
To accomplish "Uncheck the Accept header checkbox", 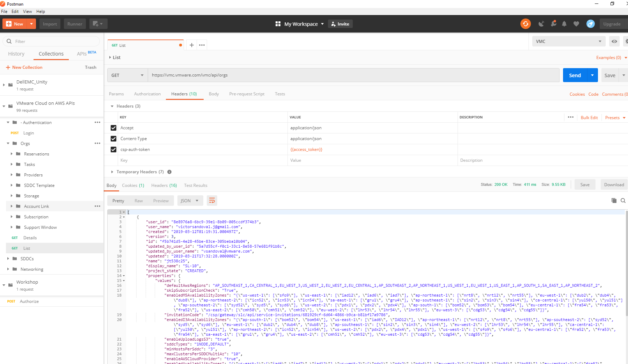I will [114, 128].
